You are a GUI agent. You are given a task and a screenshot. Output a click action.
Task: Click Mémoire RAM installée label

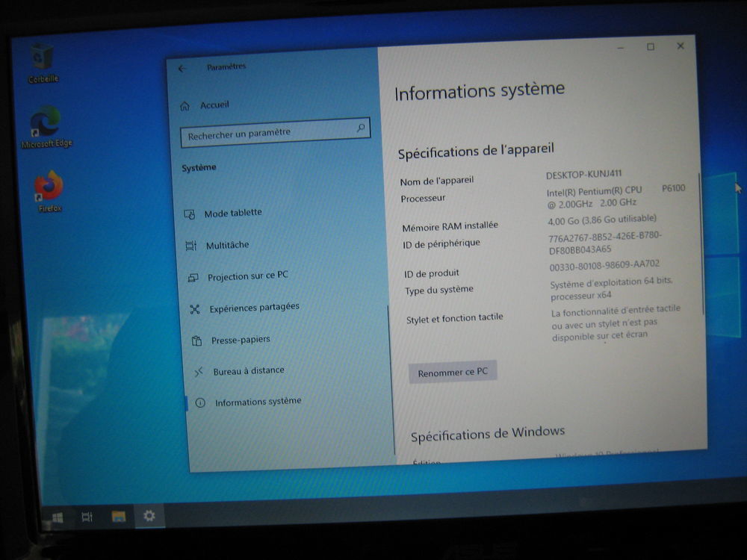click(x=450, y=227)
